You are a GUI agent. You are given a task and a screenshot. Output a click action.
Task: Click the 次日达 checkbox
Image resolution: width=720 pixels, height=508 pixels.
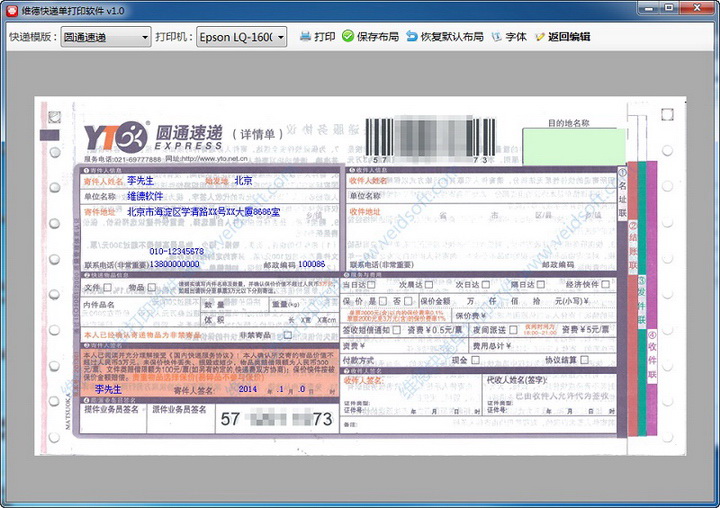[485, 285]
